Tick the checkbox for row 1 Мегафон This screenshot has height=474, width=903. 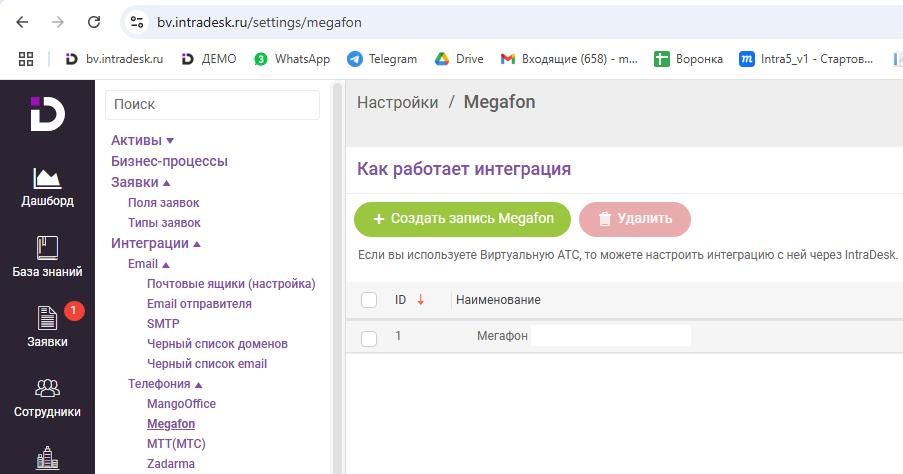(x=369, y=338)
